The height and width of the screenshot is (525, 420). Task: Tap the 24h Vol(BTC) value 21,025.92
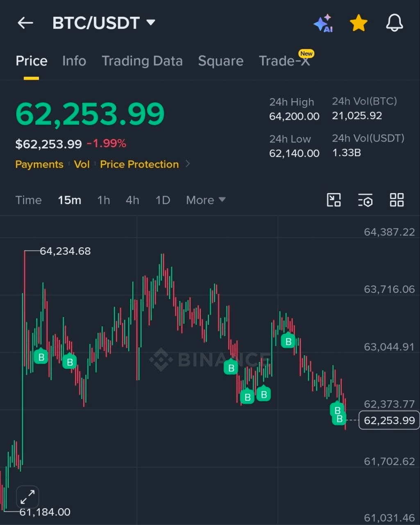357,116
